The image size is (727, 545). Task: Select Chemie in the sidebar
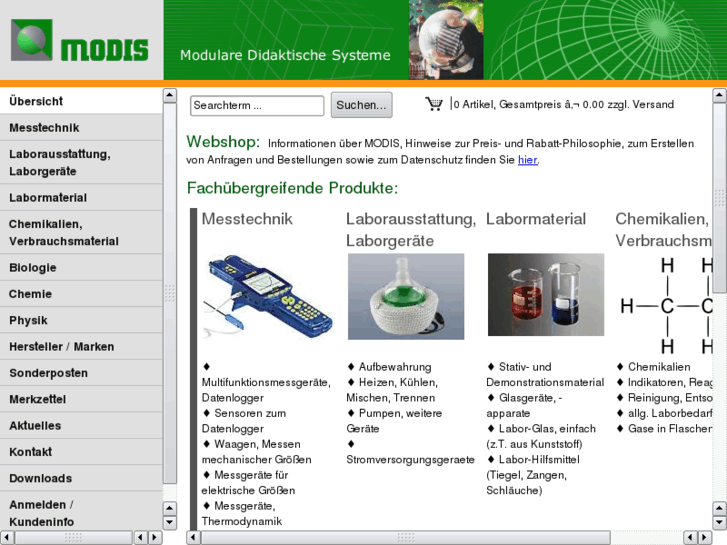click(81, 294)
